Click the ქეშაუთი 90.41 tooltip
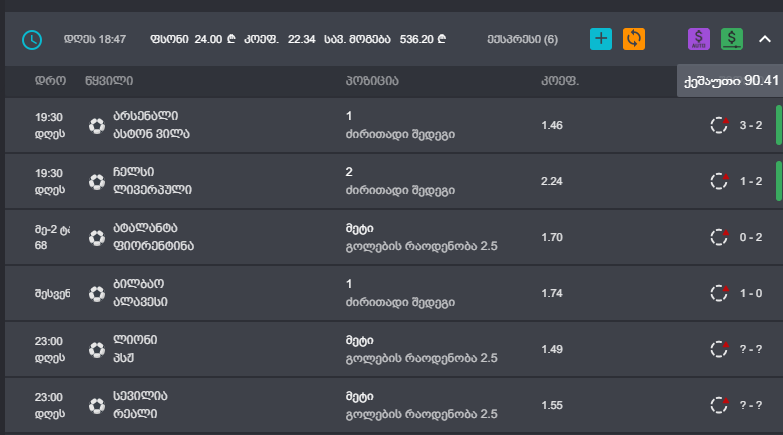Image resolution: width=783 pixels, height=435 pixels. coord(730,80)
